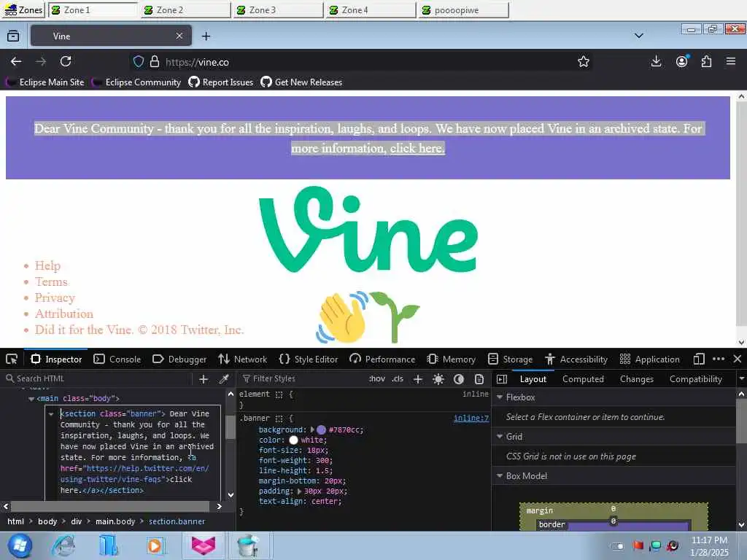The image size is (747, 560).
Task: Open the Help footer link
Action: coord(47,265)
